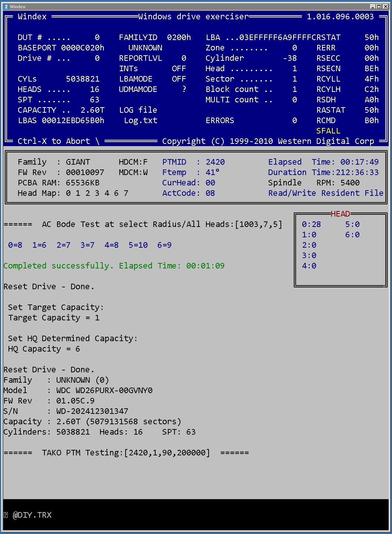Viewport: 392px width, 534px height.
Task: Click the INTs OFF setting
Action: click(x=153, y=69)
